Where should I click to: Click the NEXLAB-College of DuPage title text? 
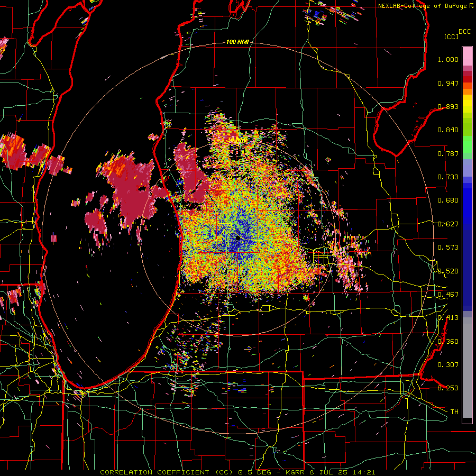(x=422, y=6)
